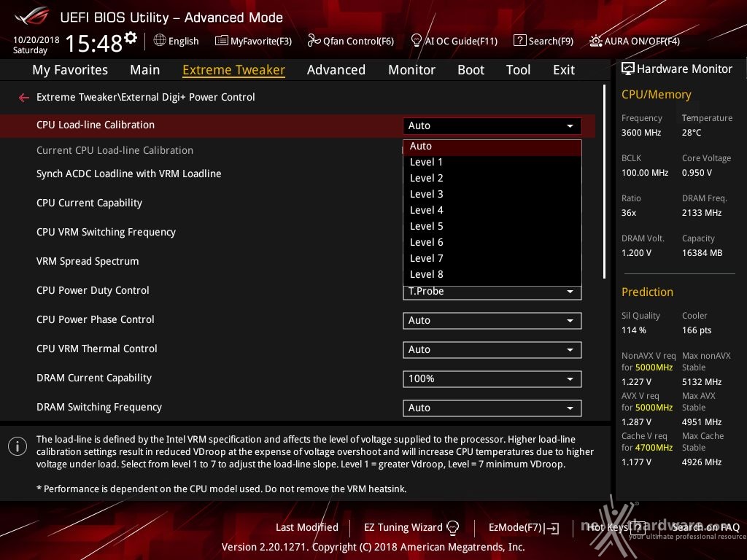
Task: Select Level 4 from the list
Action: tap(492, 211)
